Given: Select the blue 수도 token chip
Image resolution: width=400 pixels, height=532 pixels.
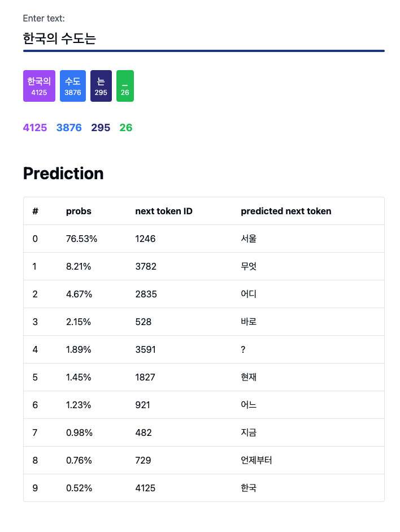Looking at the screenshot, I should pos(73,86).
